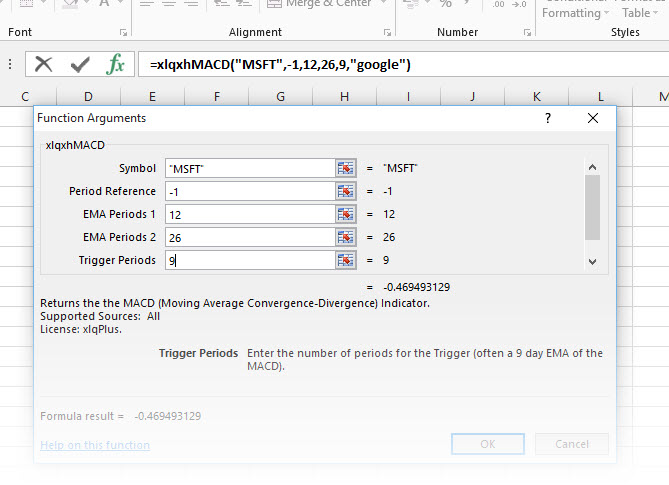This screenshot has height=485, width=669.
Task: Click range selector icon for EMA Periods 1
Action: point(346,214)
